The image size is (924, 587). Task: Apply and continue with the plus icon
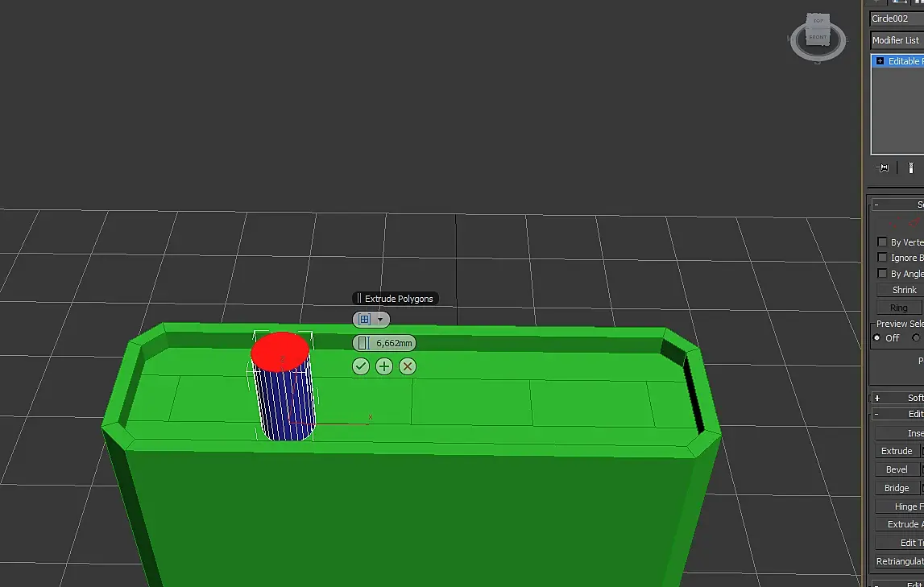click(384, 366)
